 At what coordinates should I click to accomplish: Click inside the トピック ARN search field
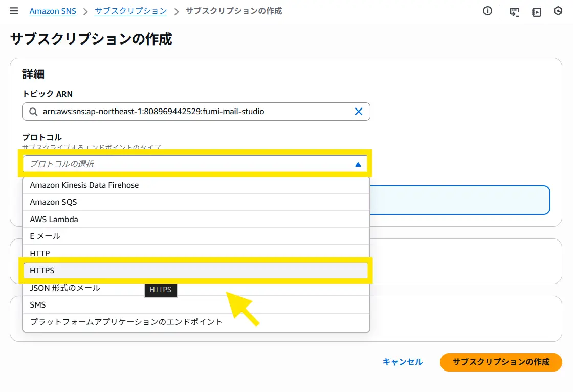[x=194, y=112]
